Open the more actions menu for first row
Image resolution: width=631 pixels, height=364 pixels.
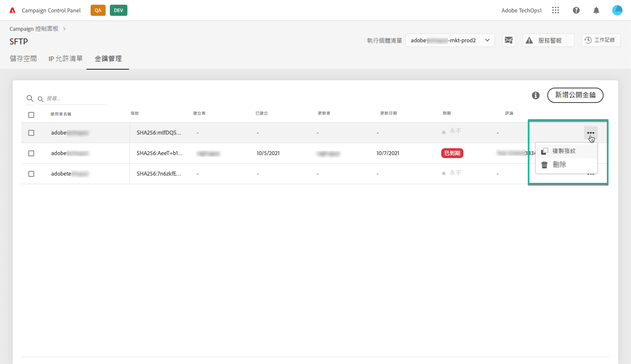[591, 133]
